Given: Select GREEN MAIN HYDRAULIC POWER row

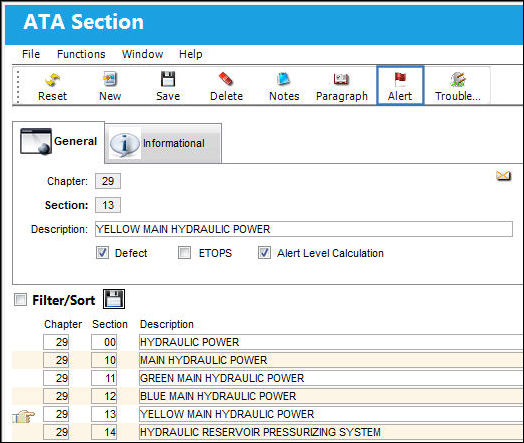Looking at the screenshot, I should (331, 378).
